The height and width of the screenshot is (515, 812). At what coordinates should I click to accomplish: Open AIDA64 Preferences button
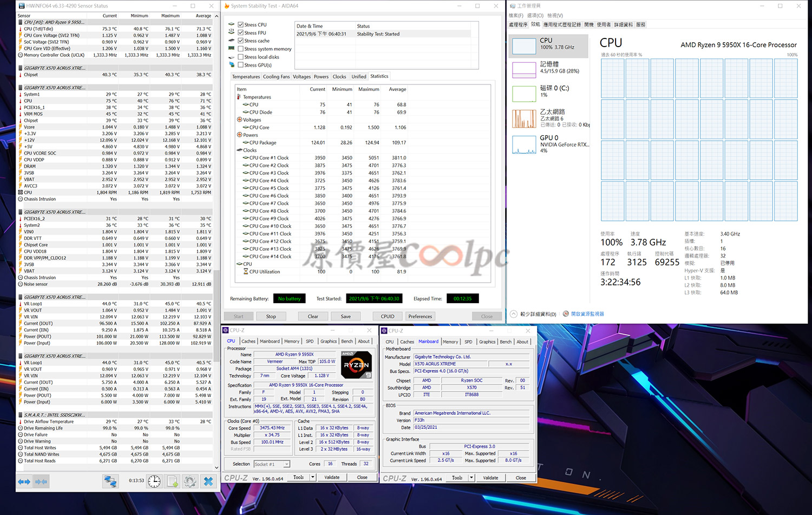click(421, 316)
